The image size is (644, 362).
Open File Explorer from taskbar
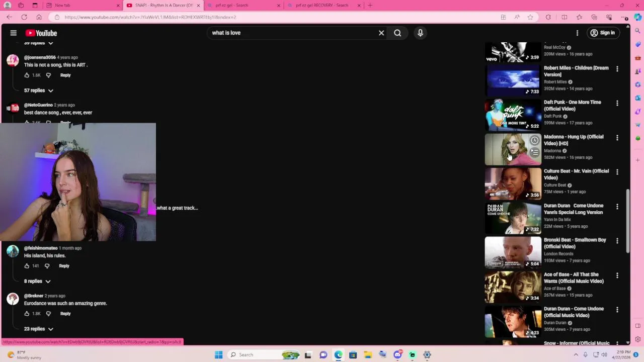pos(368,355)
